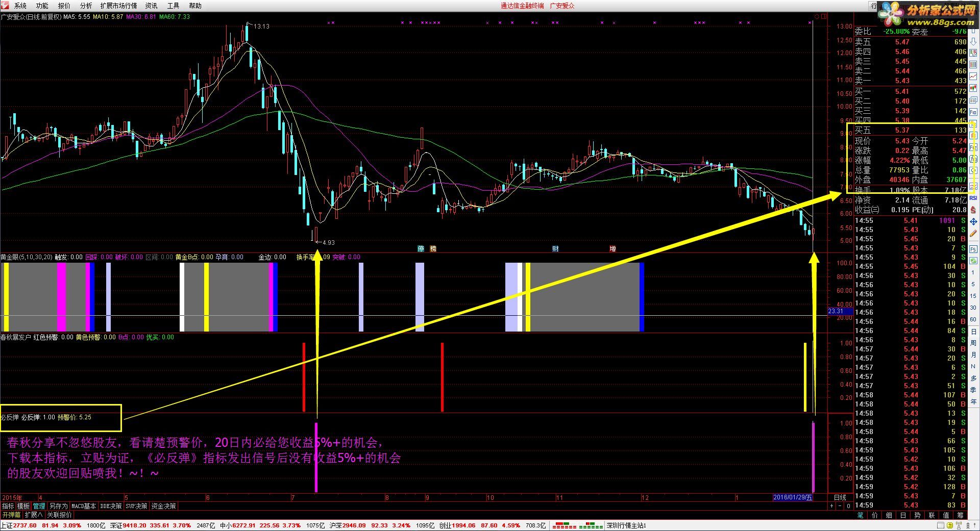Open the 资讯 menu
The image size is (980, 531).
pos(151,6)
